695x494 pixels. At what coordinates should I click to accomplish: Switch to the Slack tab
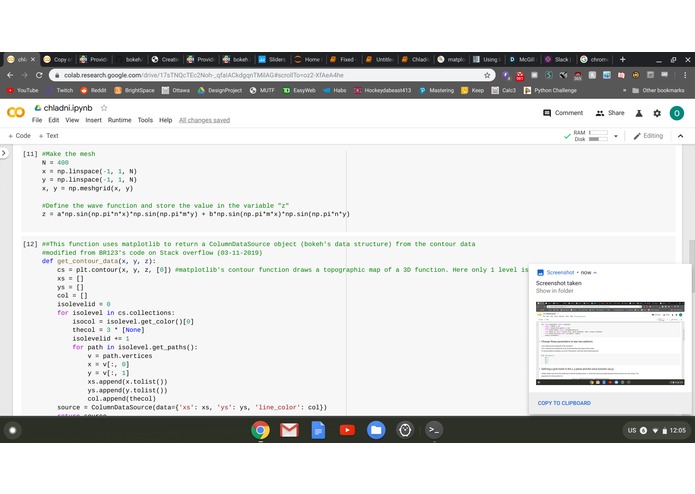(558, 59)
